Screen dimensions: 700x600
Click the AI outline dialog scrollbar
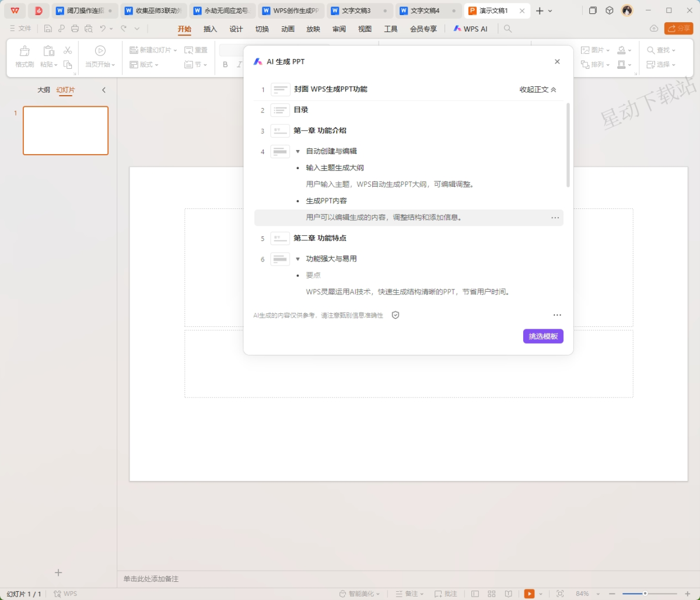[x=568, y=145]
